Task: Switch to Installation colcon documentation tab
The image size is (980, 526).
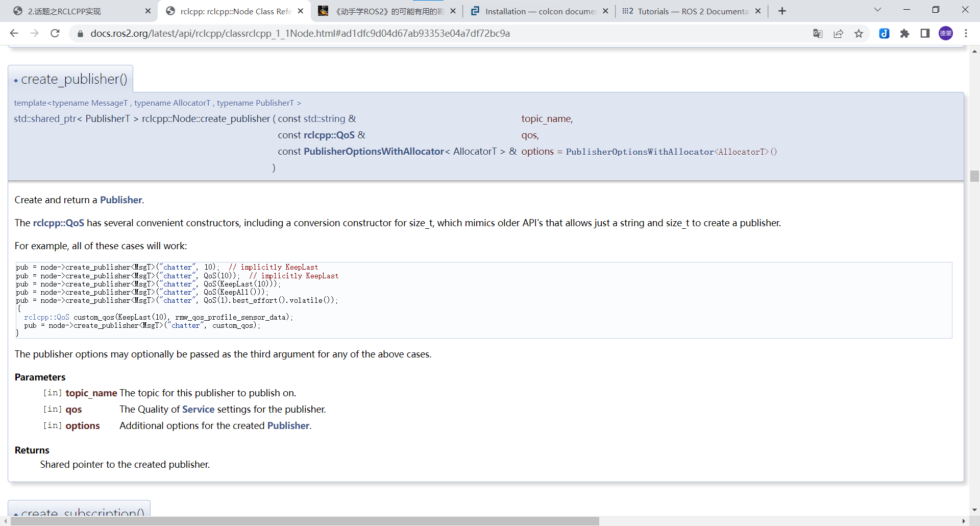Action: [540, 11]
